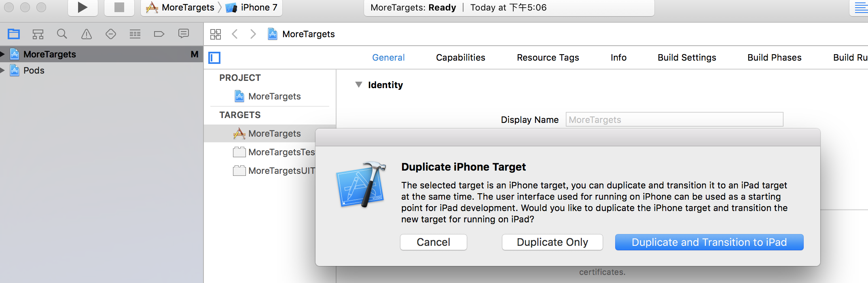Go forward in editor history
868x283 pixels.
(x=253, y=34)
